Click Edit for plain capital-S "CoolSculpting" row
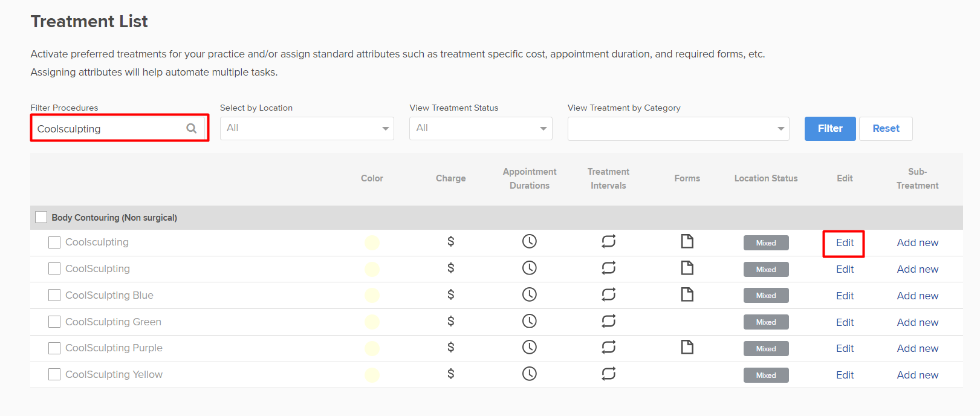Image resolution: width=980 pixels, height=416 pixels. (x=845, y=269)
